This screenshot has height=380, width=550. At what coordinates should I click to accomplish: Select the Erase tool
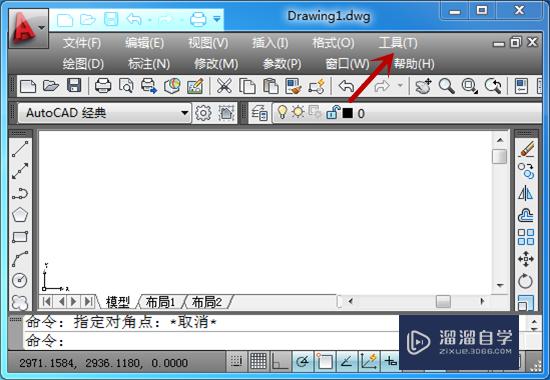coord(526,149)
